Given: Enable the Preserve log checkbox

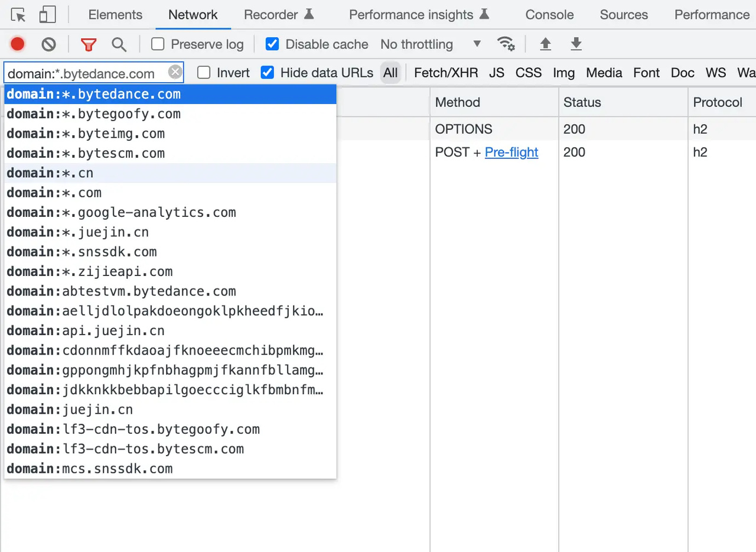Looking at the screenshot, I should click(158, 44).
